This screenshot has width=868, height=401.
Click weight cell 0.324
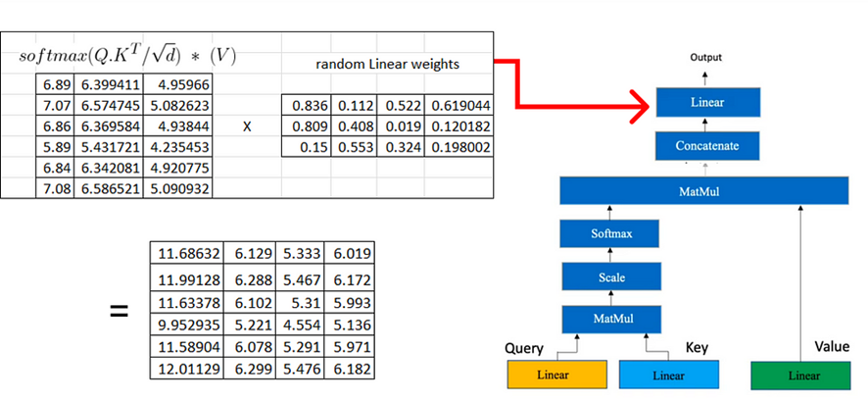click(x=401, y=147)
